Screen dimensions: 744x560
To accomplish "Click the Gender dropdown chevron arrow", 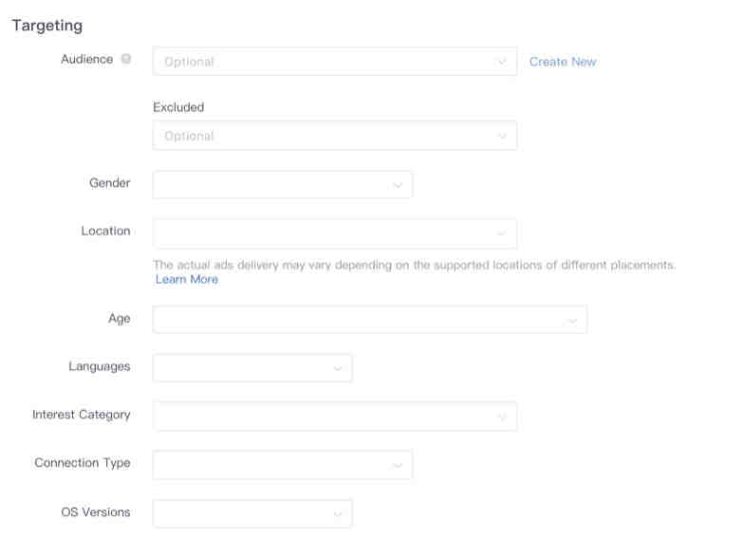I will pyautogui.click(x=398, y=185).
